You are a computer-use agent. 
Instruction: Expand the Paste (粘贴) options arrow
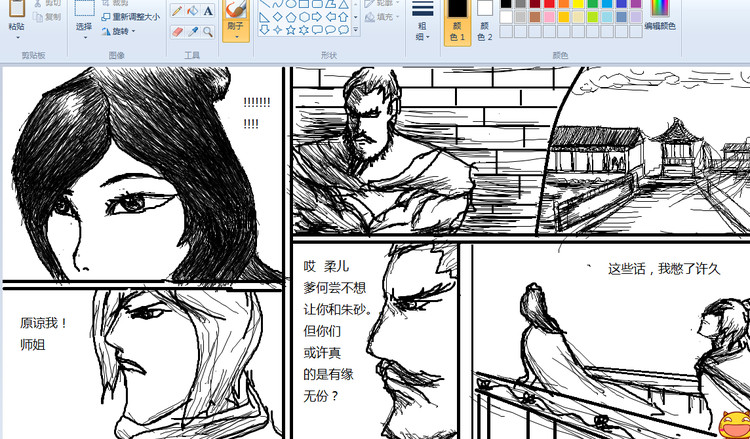coord(17,38)
